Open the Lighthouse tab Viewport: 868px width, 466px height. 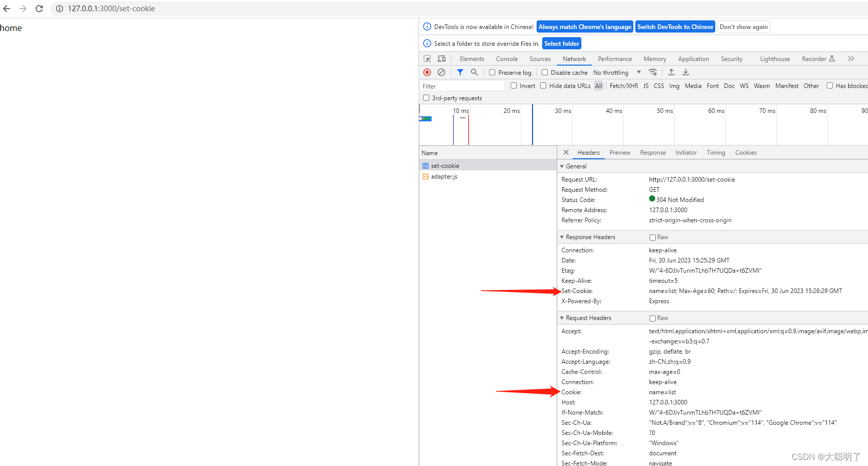775,59
